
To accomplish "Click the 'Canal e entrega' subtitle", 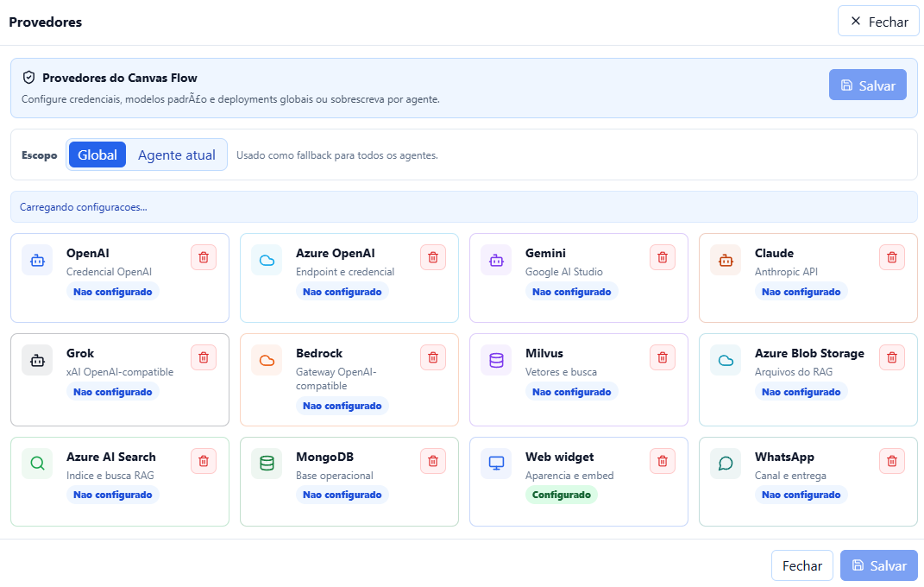I will tap(790, 476).
